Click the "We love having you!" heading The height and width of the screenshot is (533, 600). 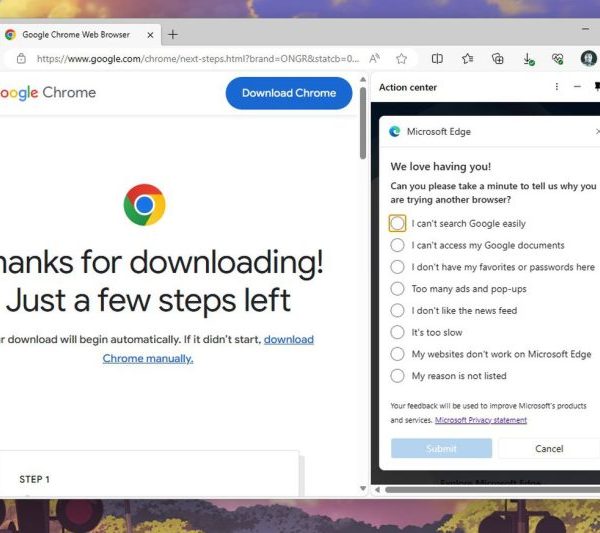440,166
